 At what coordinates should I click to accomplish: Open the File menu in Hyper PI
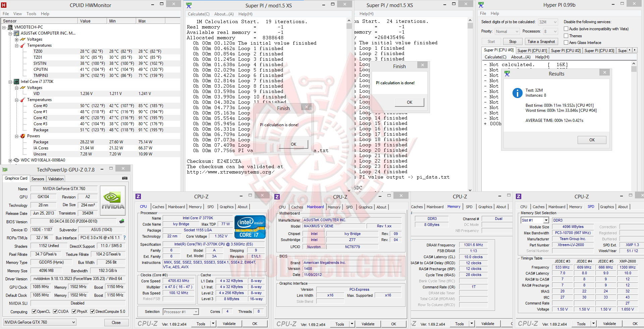click(x=483, y=13)
